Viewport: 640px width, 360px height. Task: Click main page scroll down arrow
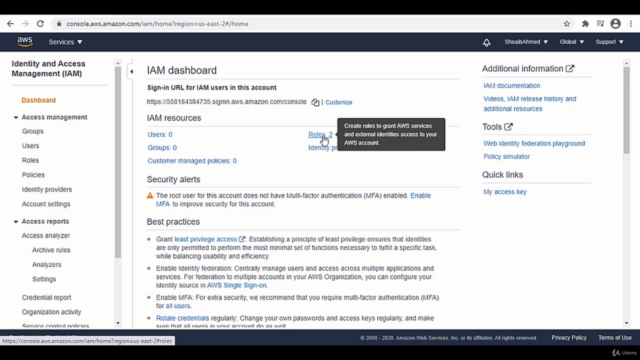627,323
